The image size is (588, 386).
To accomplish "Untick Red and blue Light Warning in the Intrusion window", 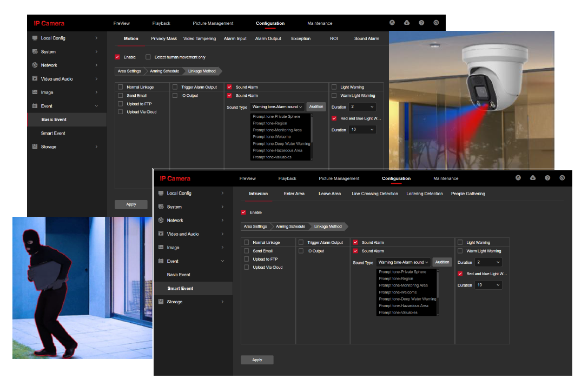I will click(x=461, y=274).
